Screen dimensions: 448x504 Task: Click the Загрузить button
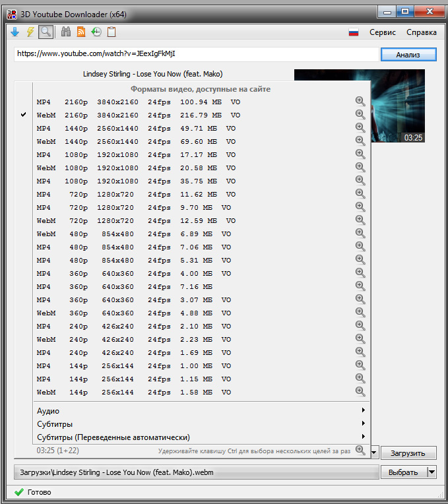(408, 453)
